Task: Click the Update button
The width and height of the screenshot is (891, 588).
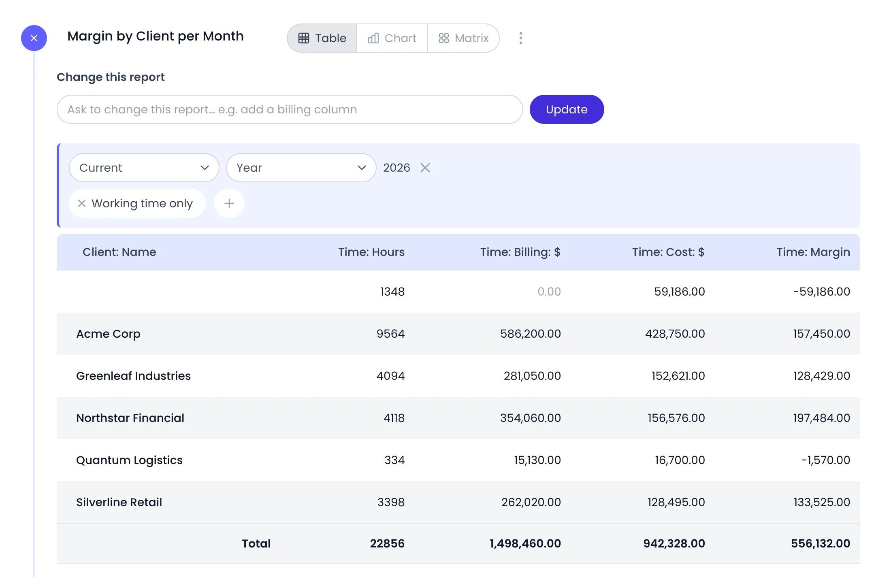Action: [x=567, y=109]
